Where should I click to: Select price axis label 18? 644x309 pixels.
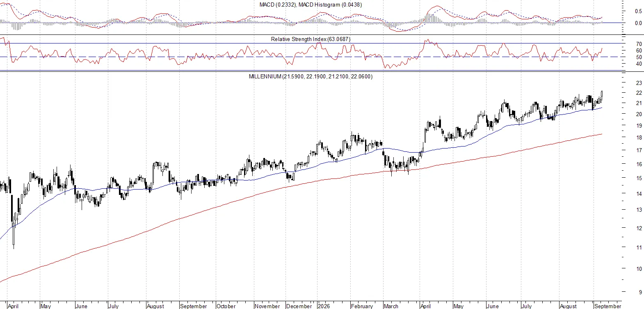point(639,137)
